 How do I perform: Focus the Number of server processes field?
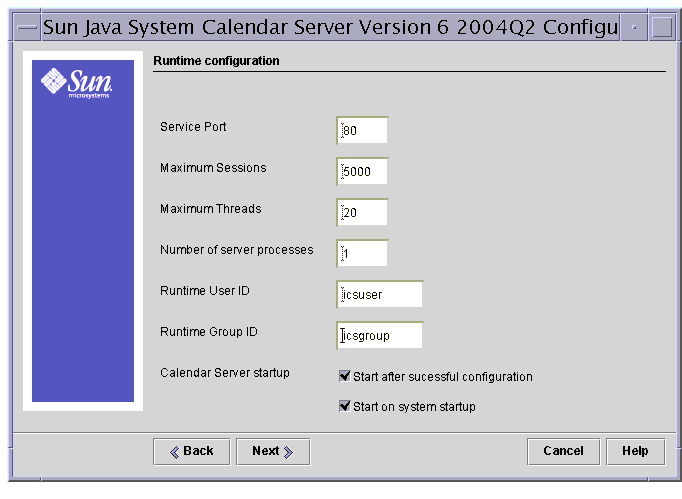point(362,253)
